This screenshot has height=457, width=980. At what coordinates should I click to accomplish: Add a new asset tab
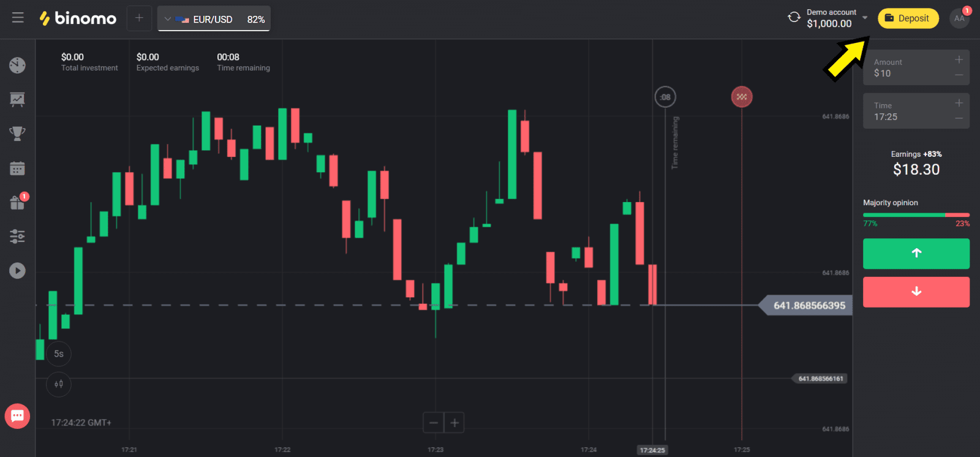pyautogui.click(x=139, y=18)
